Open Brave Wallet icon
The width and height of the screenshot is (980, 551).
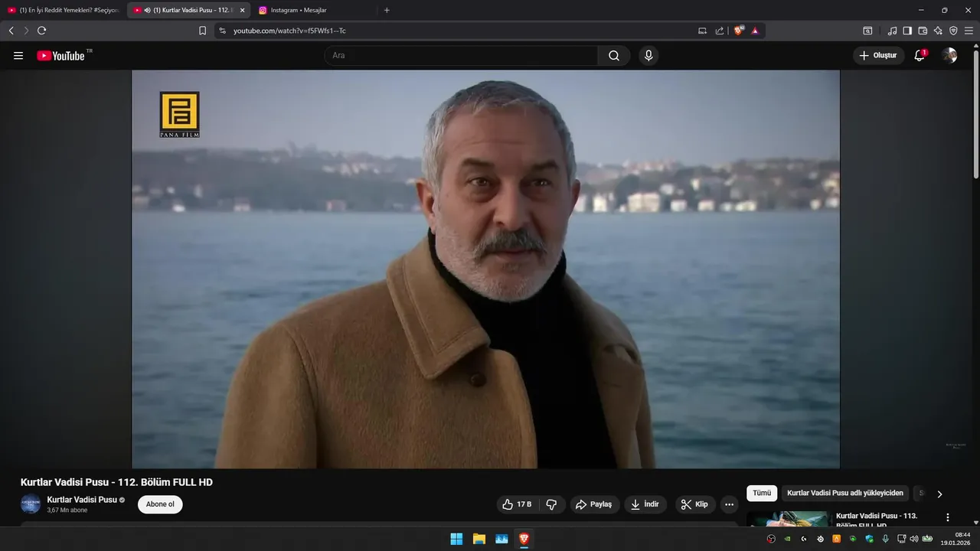pos(923,31)
